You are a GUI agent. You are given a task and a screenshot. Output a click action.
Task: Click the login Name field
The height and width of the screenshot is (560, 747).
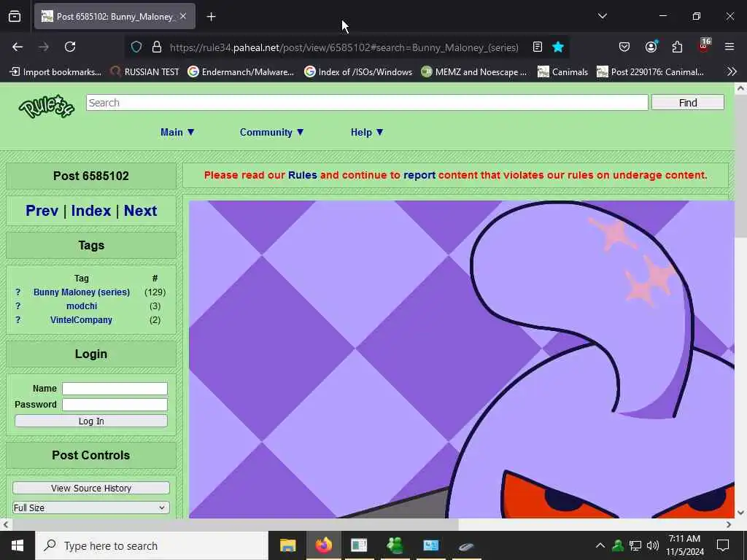(115, 389)
